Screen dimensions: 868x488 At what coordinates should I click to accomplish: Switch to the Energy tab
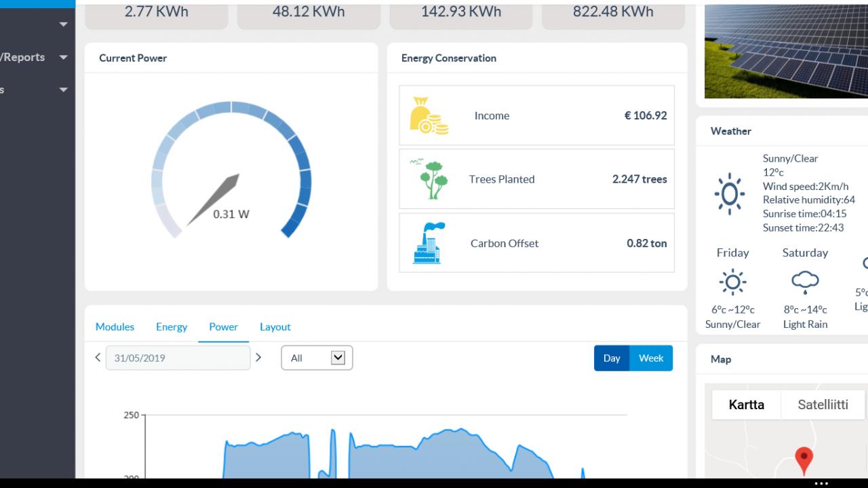point(172,326)
